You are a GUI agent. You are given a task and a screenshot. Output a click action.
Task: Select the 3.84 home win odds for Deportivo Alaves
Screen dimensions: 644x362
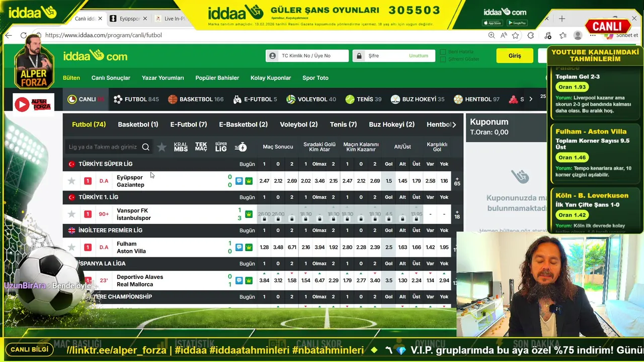[x=264, y=281]
